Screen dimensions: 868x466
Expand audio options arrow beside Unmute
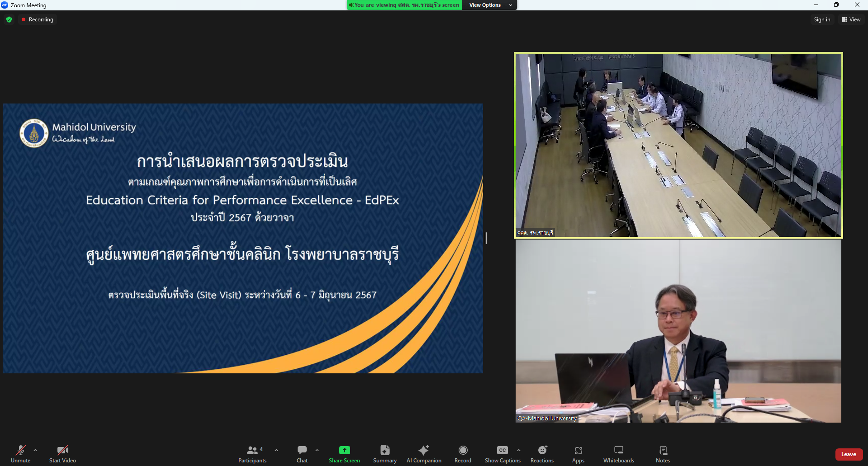coord(35,450)
